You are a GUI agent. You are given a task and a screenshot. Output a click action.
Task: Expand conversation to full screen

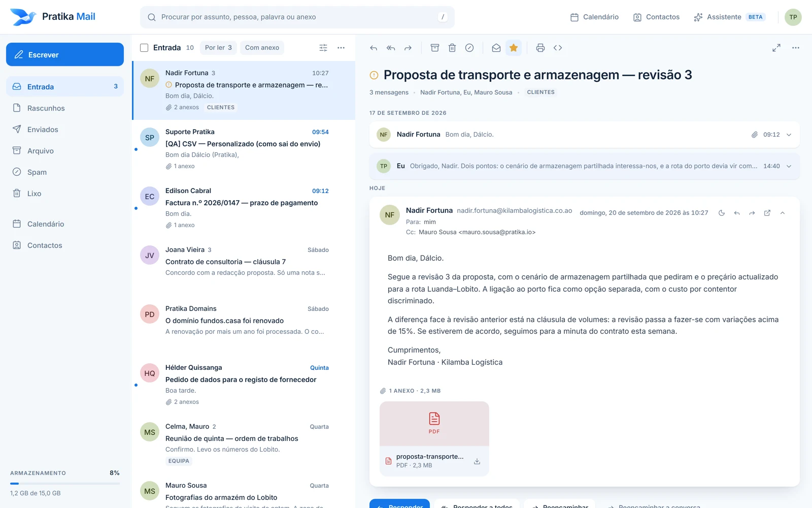776,48
